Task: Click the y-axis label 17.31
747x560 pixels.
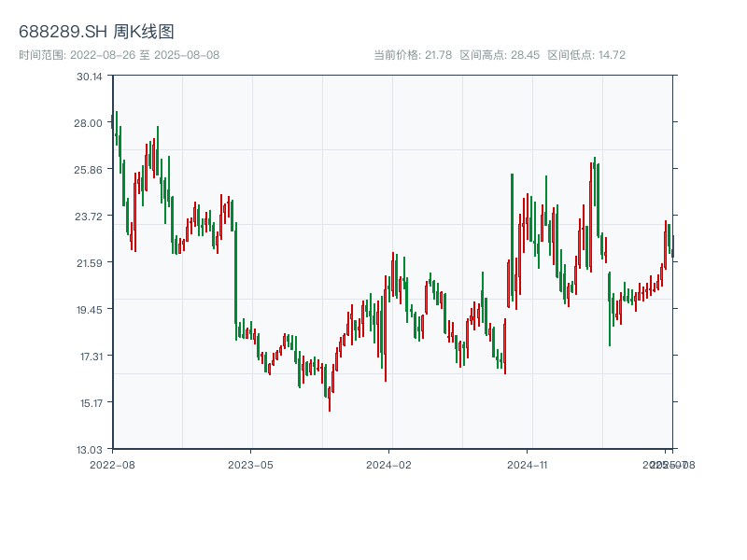Action: click(x=91, y=357)
